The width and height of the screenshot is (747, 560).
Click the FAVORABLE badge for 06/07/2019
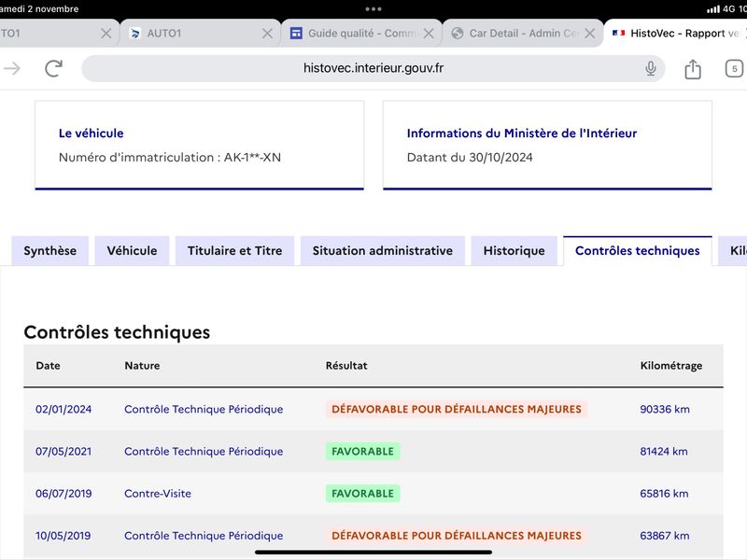click(x=362, y=494)
